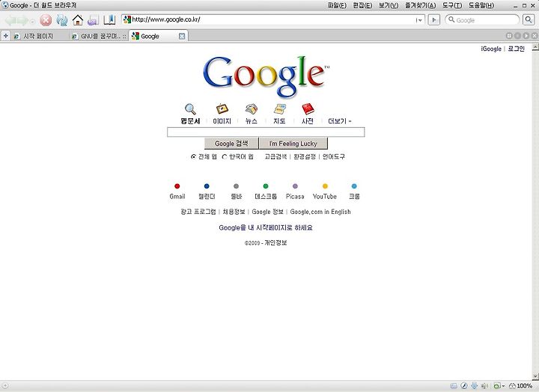The width and height of the screenshot is (539, 392).
Task: Click the magnifier search button at toolbar right
Action: 529,19
